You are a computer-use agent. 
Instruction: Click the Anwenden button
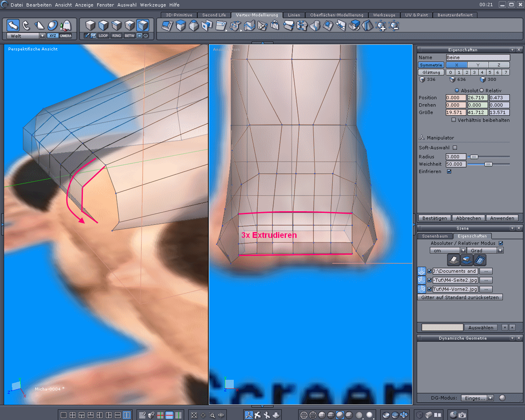click(502, 218)
